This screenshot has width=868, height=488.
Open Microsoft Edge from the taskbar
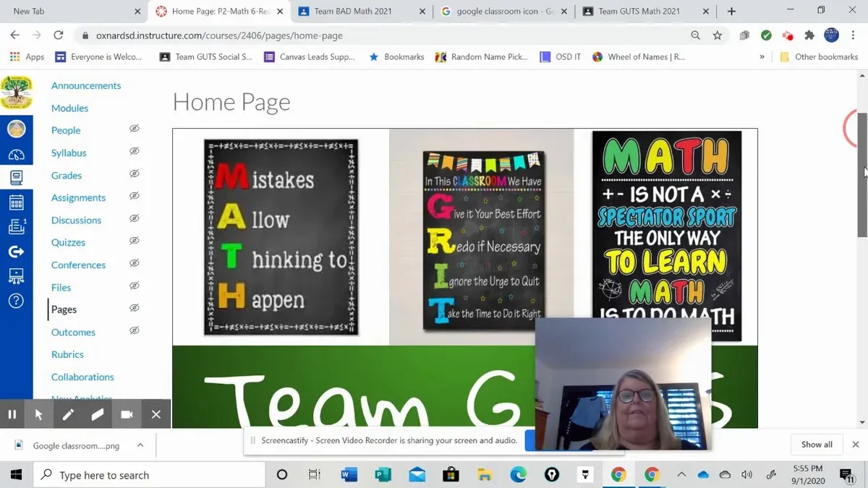coord(518,475)
